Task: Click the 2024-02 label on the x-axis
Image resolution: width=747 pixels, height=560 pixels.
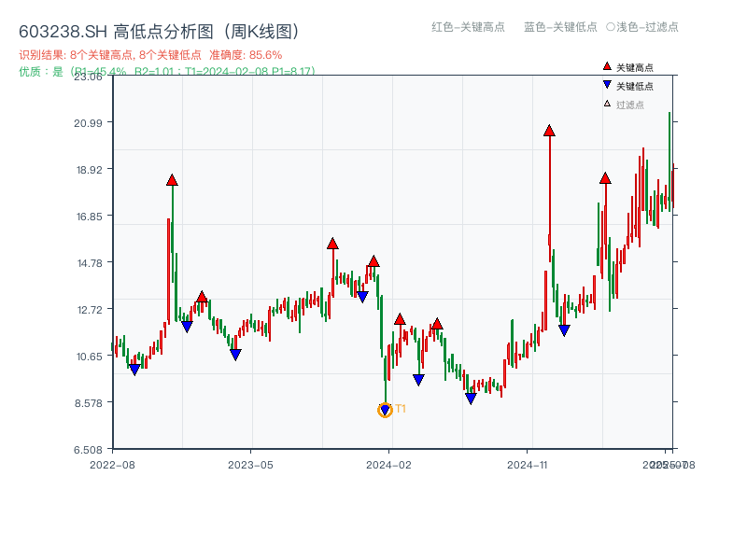Action: [391, 463]
